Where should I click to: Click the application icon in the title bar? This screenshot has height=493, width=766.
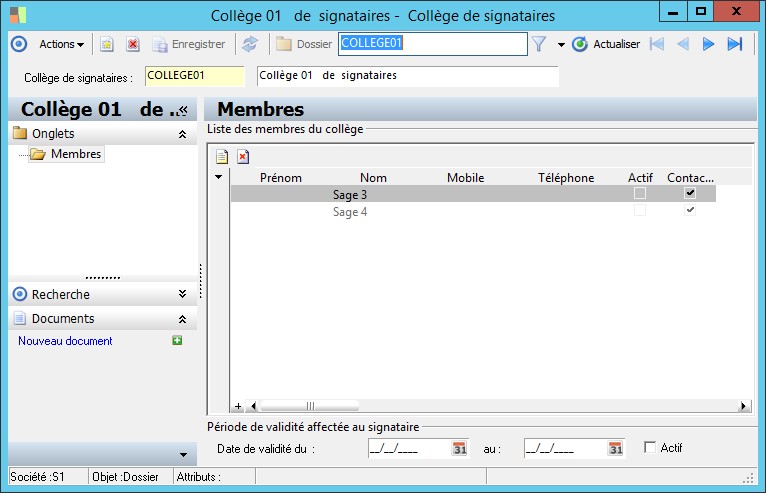18,15
